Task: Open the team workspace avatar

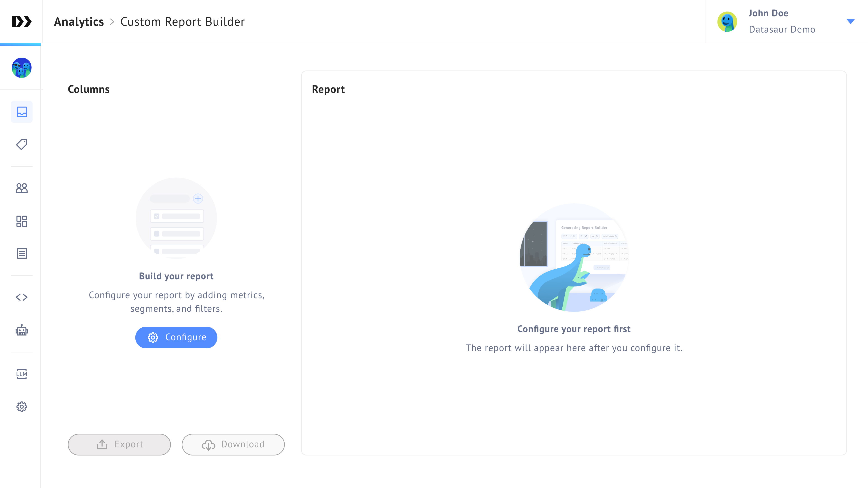Action: 21,68
